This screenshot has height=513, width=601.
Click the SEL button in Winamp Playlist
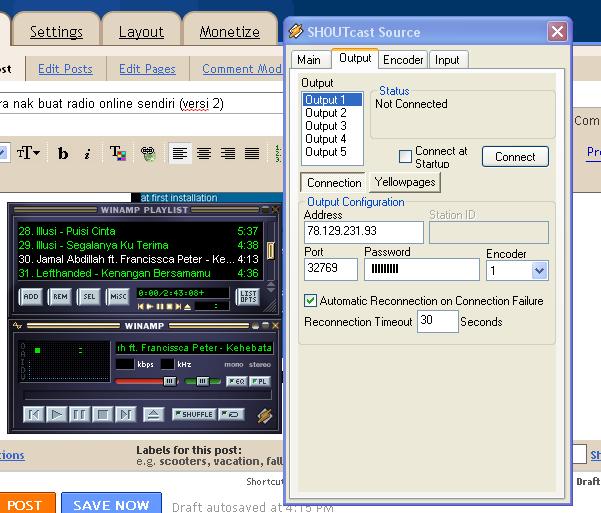(x=89, y=297)
